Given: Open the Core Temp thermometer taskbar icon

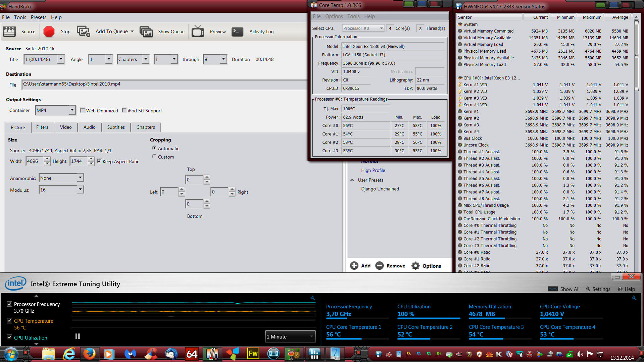Looking at the screenshot, I should tap(212, 354).
